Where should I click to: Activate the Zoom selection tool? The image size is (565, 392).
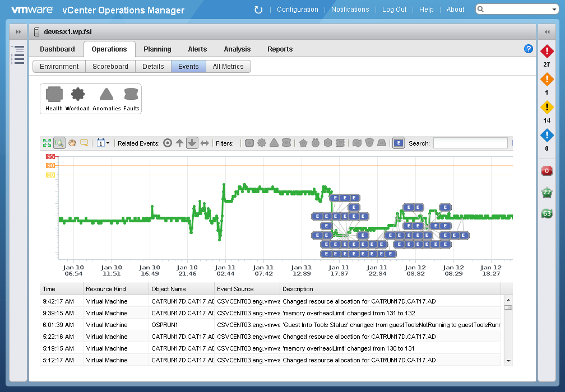pyautogui.click(x=59, y=143)
